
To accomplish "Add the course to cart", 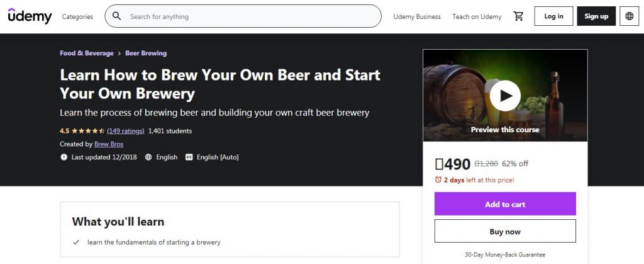I will point(505,204).
